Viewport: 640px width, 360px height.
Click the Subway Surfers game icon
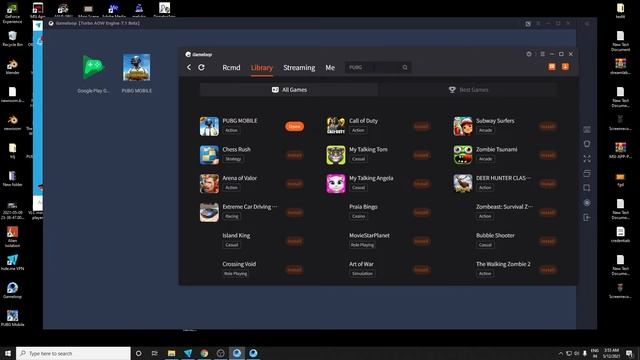(x=463, y=126)
